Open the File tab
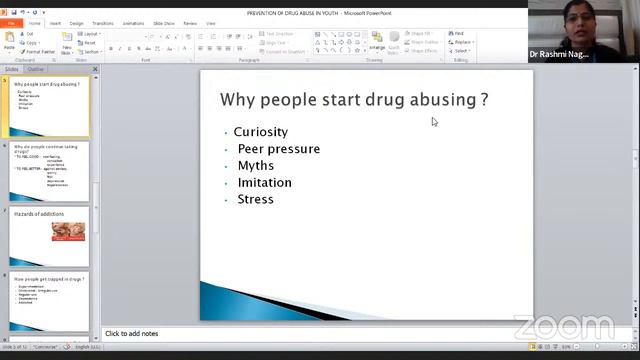The height and width of the screenshot is (360, 640). (11, 23)
